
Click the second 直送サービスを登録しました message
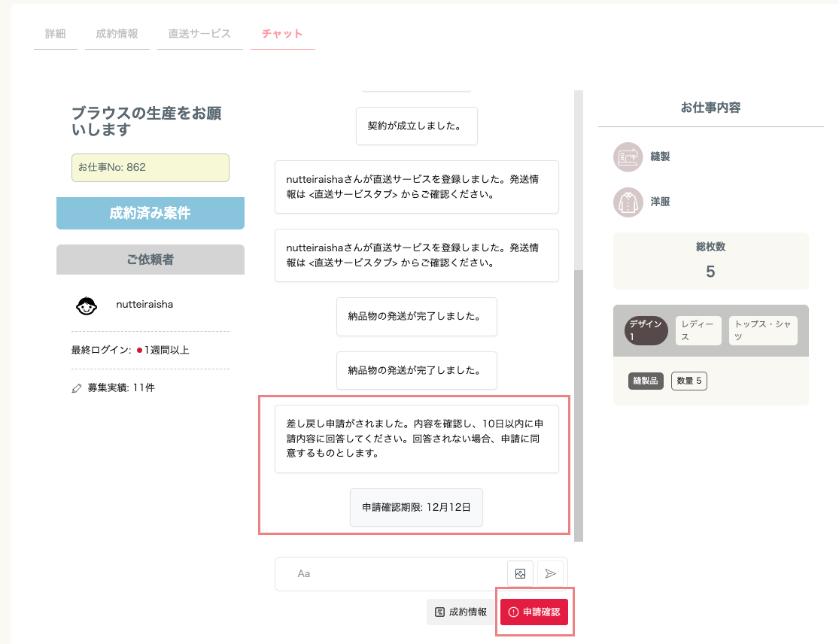coord(417,255)
